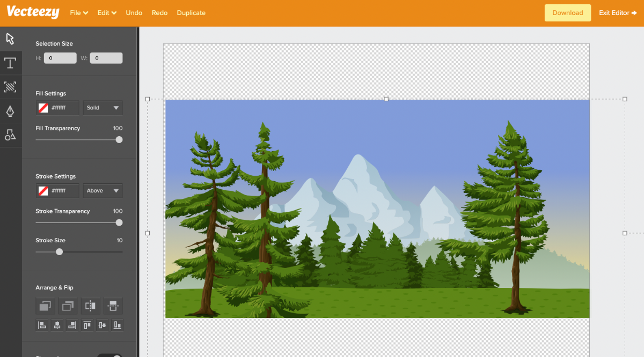Open the Shapes tool

coord(10,135)
